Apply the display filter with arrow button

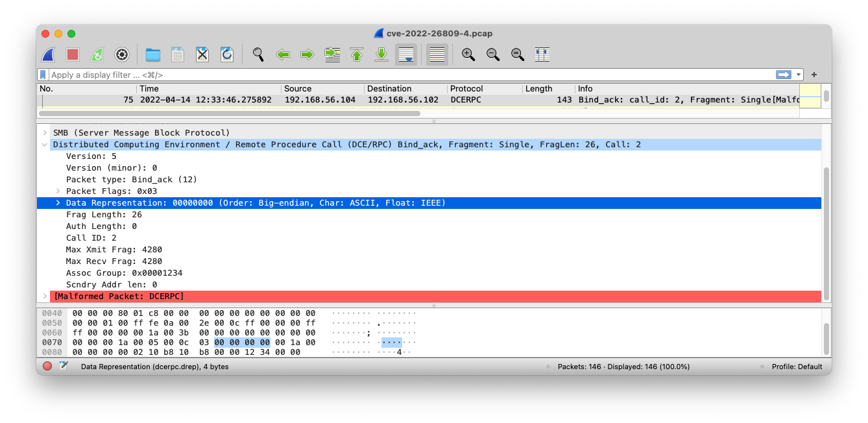tap(784, 74)
